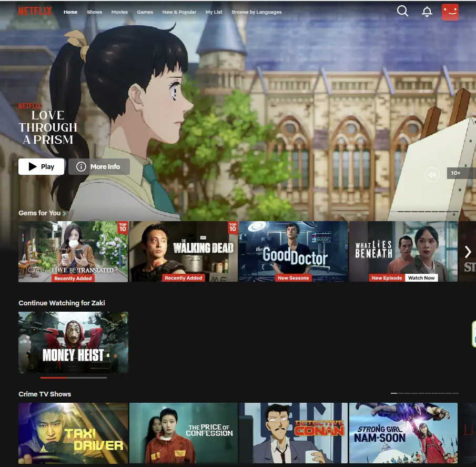
Task: Click Recently Added badge on The Walking Dead
Action: 184,278
